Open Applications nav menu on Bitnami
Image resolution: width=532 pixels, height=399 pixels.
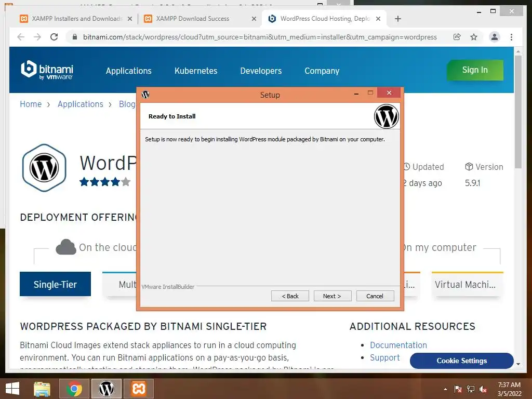pyautogui.click(x=129, y=71)
